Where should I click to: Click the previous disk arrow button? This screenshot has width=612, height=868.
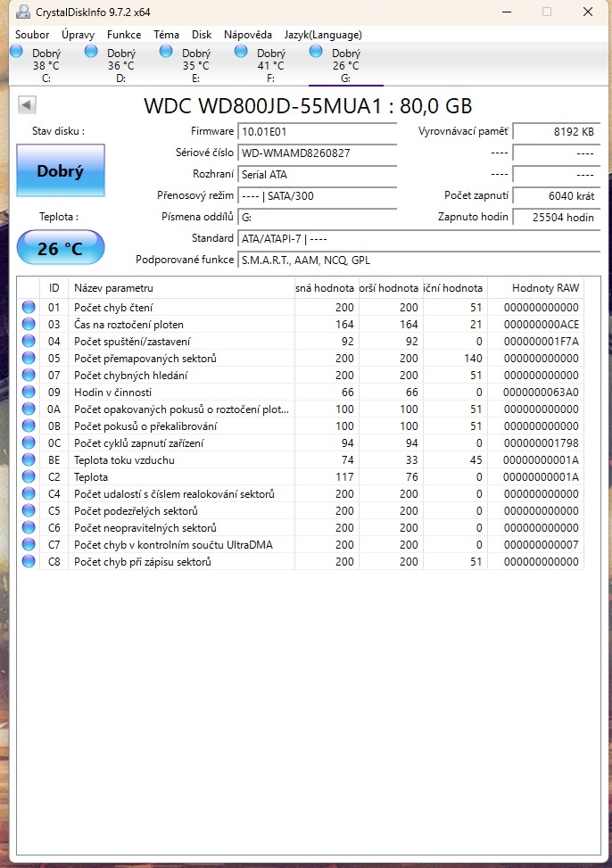(x=27, y=104)
